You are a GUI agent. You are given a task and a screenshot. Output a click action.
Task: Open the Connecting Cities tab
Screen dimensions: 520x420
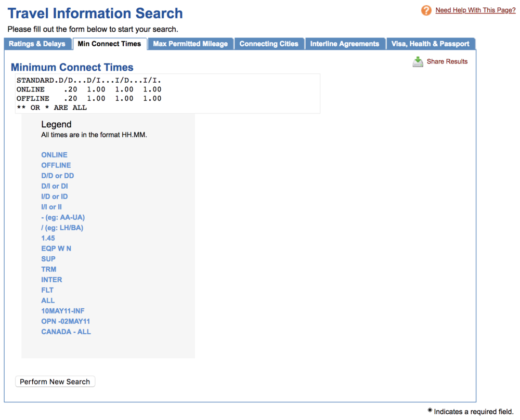click(x=269, y=44)
